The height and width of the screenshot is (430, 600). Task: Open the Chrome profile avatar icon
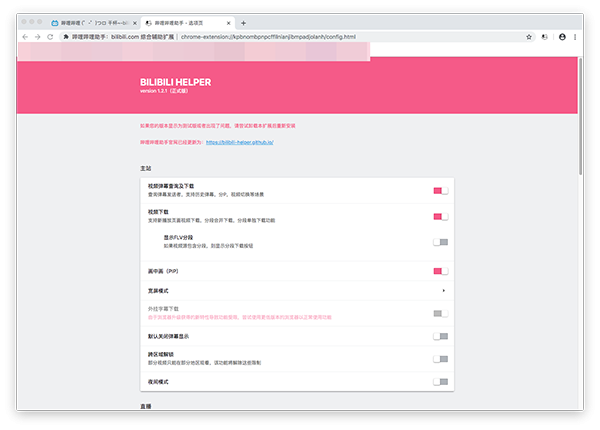coord(562,37)
